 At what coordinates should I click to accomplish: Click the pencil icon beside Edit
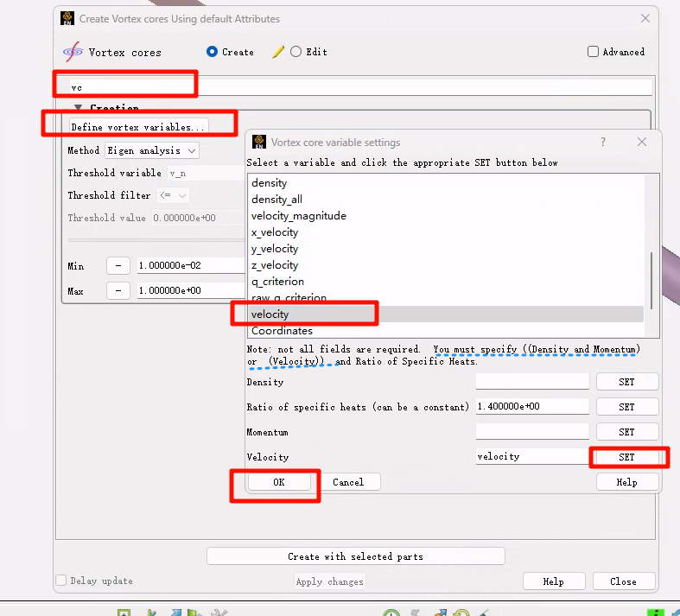tap(277, 52)
